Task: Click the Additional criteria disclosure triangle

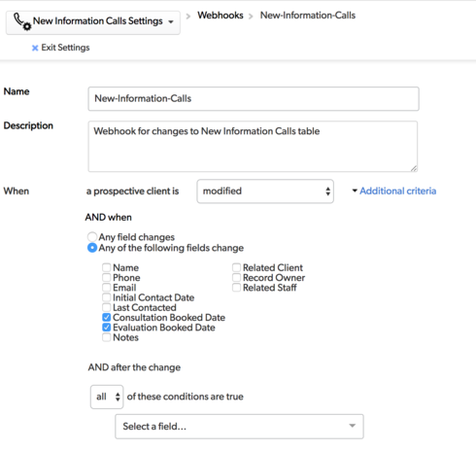Action: pyautogui.click(x=355, y=191)
